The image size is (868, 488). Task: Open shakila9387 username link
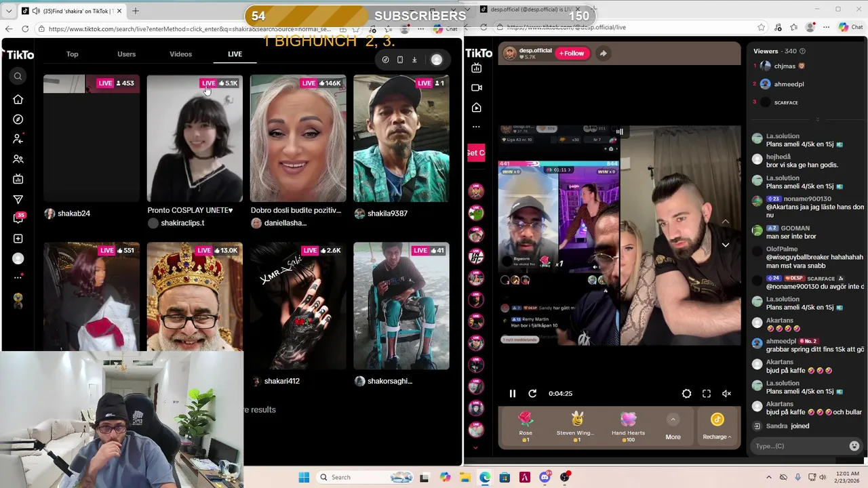387,213
